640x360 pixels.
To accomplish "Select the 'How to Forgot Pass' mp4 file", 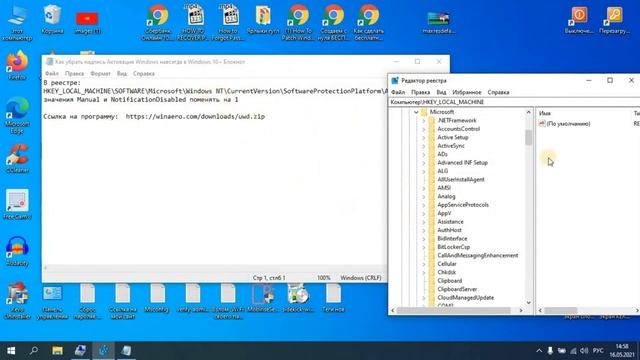I will click(228, 22).
